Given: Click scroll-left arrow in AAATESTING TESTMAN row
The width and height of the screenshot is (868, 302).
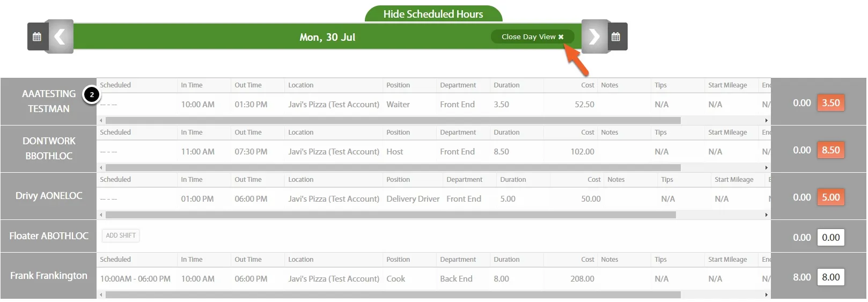Looking at the screenshot, I should [x=101, y=121].
